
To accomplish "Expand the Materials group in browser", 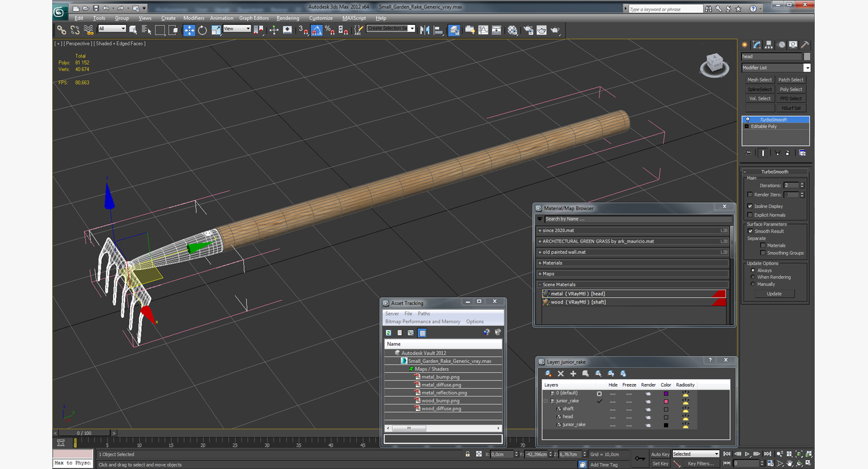I will 633,263.
